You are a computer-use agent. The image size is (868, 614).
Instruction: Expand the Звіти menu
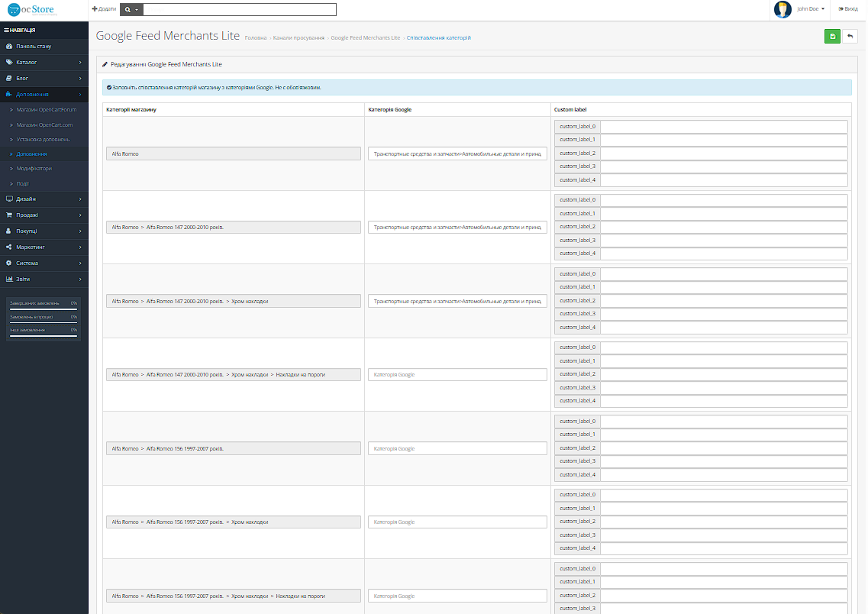pos(44,280)
